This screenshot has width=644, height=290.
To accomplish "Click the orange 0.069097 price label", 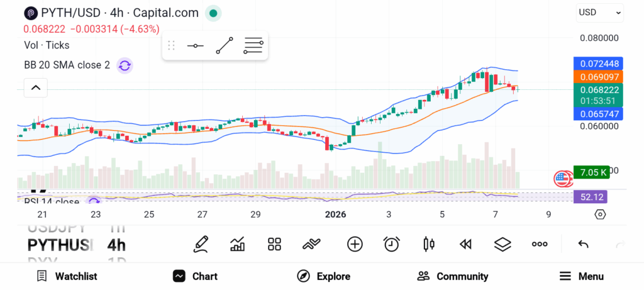I will [598, 77].
